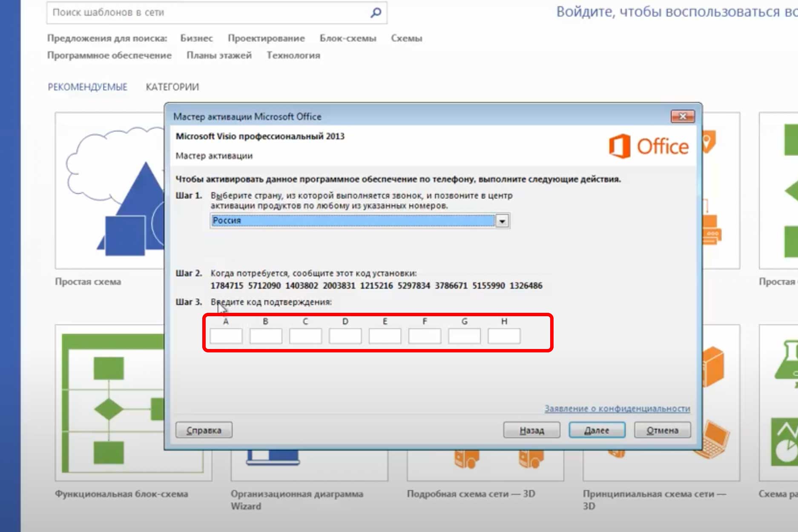Click the Отмена button
Screen dimensions: 798x532
click(663, 430)
